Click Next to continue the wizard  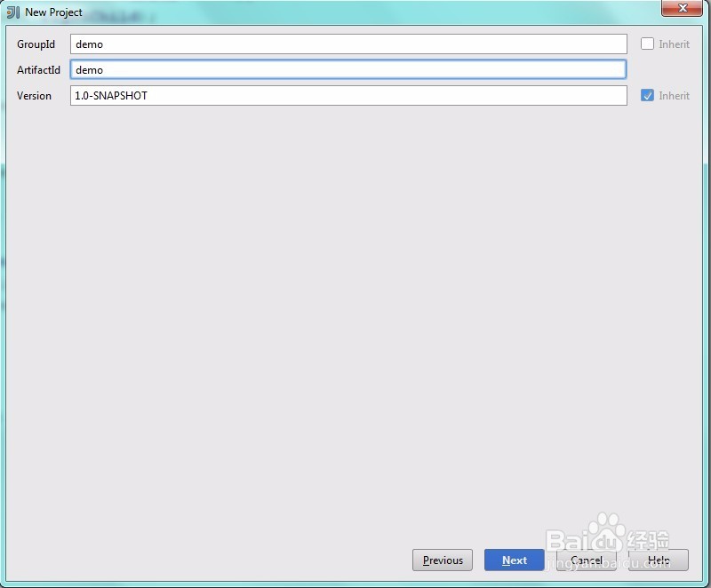coord(514,560)
